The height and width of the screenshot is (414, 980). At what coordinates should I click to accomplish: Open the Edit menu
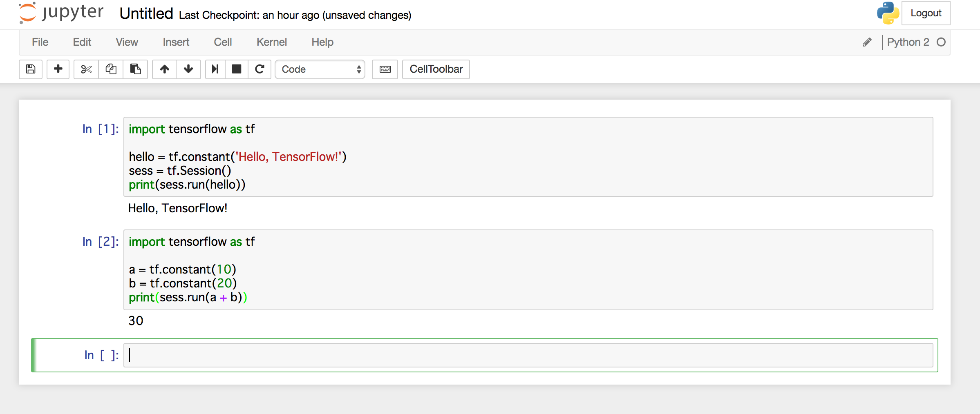82,42
